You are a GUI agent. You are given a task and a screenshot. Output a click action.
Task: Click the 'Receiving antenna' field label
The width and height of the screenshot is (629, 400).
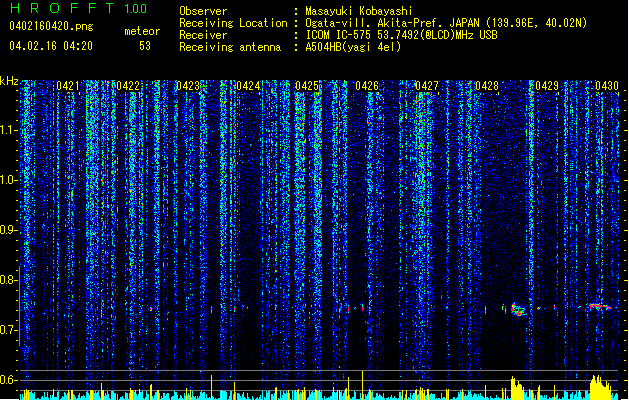click(x=230, y=47)
